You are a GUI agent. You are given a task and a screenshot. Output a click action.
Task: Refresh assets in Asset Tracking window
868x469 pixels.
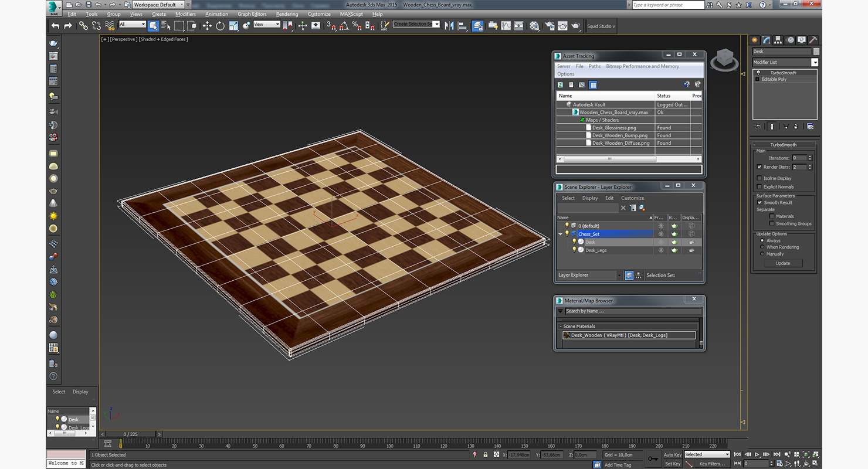[x=560, y=85]
